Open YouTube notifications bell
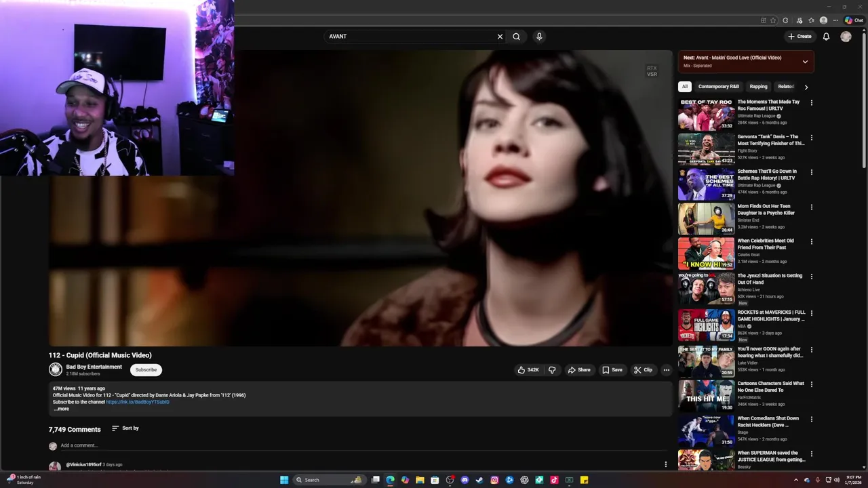The image size is (868, 488). (826, 37)
